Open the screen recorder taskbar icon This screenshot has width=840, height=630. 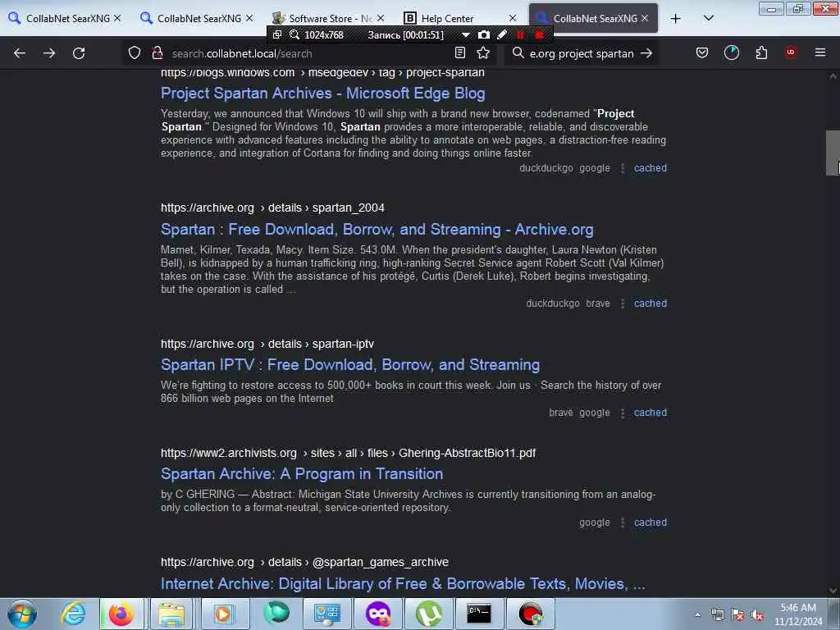pyautogui.click(x=531, y=614)
